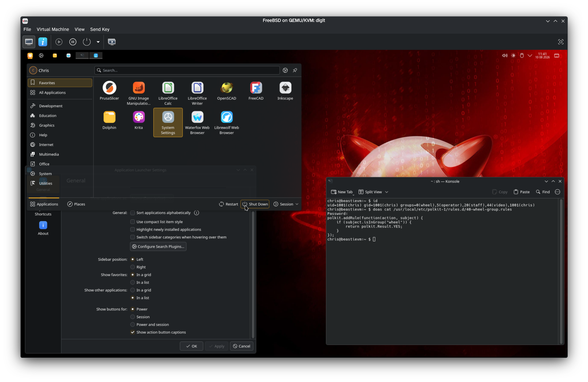Pin the application launcher open
588x382 pixels.
295,70
